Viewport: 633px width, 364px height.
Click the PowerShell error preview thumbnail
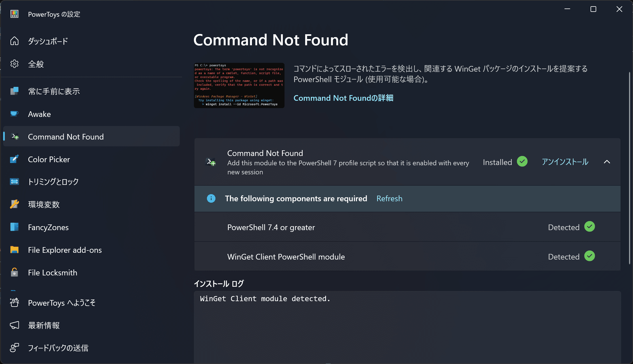239,85
